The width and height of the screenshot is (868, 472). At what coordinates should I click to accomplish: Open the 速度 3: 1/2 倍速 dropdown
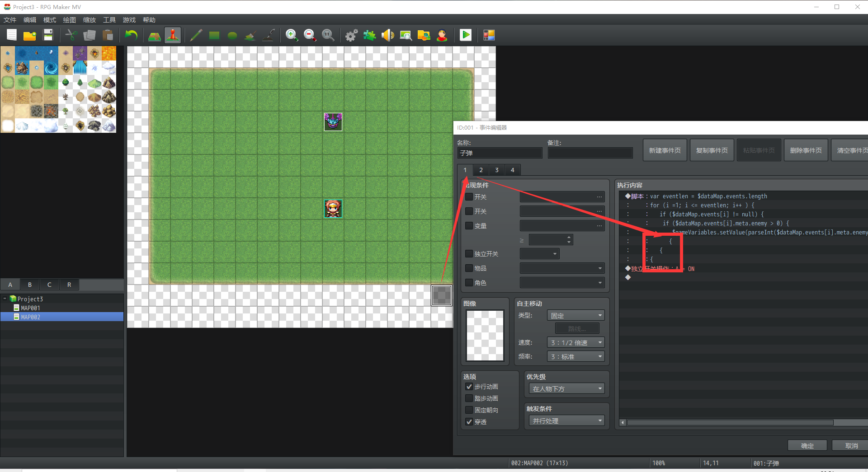(x=576, y=342)
